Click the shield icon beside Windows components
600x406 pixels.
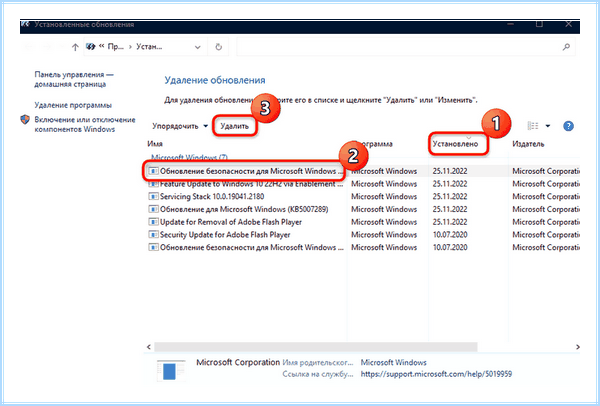[25, 120]
